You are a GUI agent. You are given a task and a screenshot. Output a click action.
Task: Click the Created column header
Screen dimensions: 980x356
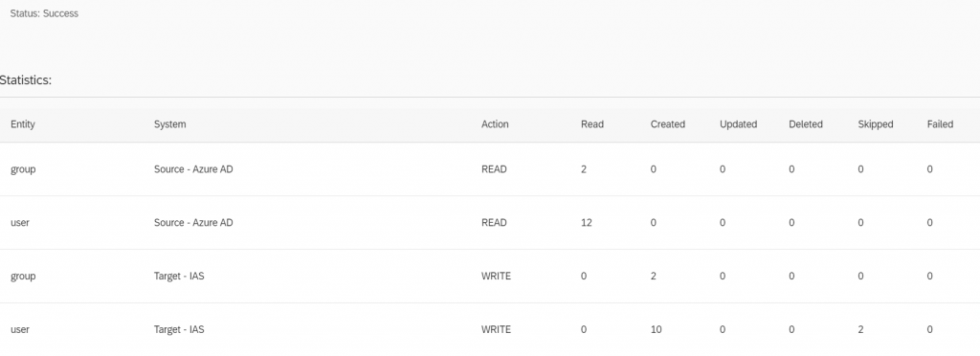coord(667,124)
